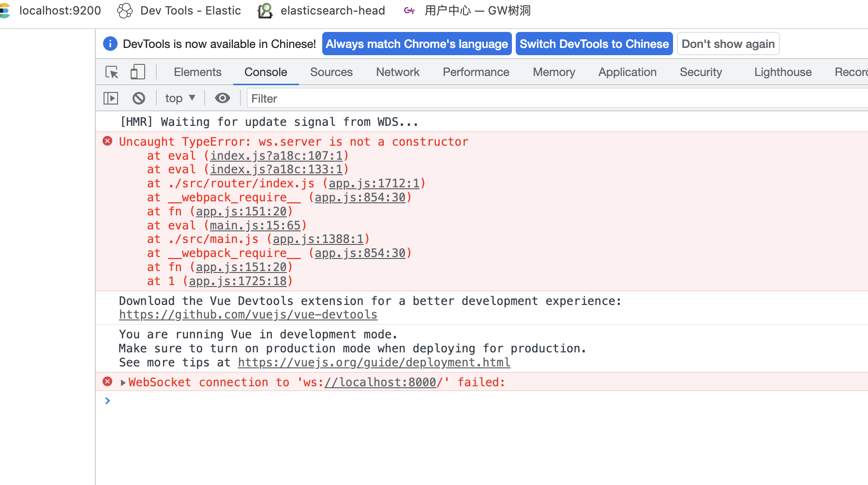Image resolution: width=868 pixels, height=485 pixels.
Task: Expand the WebSocket connection error details
Action: (122, 382)
